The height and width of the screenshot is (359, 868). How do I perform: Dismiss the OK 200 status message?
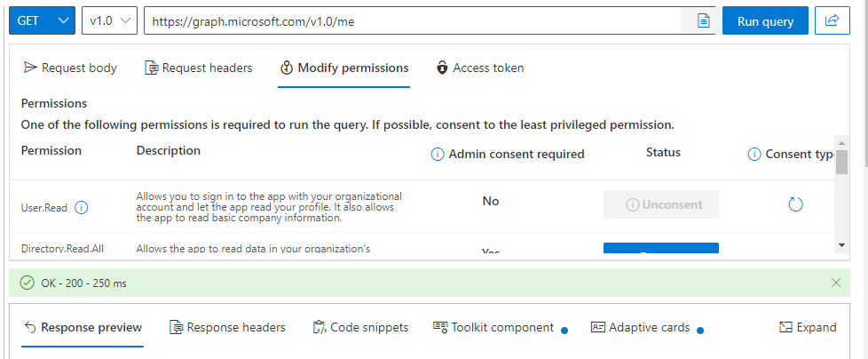[836, 283]
